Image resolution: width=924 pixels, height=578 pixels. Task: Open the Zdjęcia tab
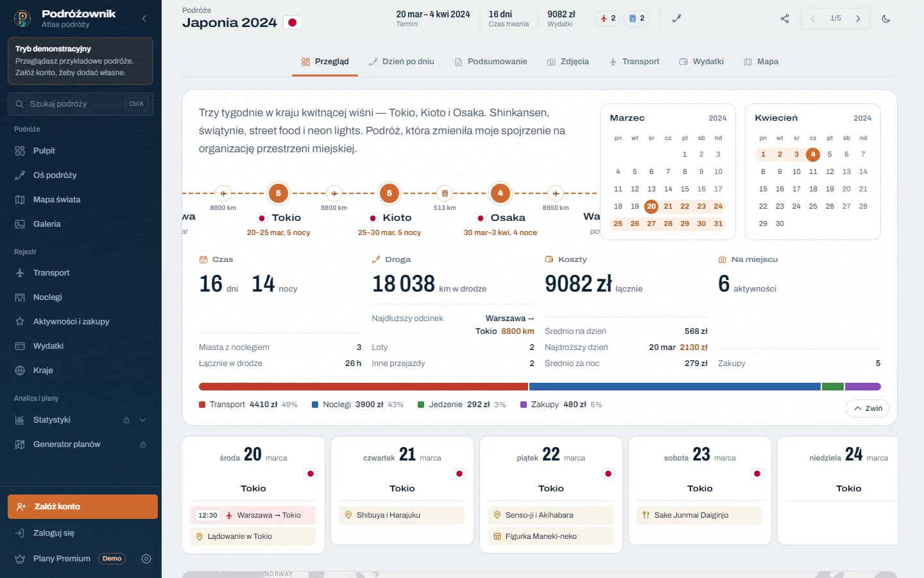[x=568, y=62]
